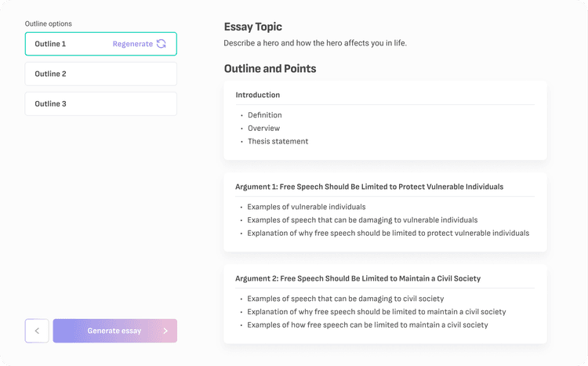Click the right chevron on Generate essay
Screen dimensions: 588x366
pyautogui.click(x=165, y=331)
